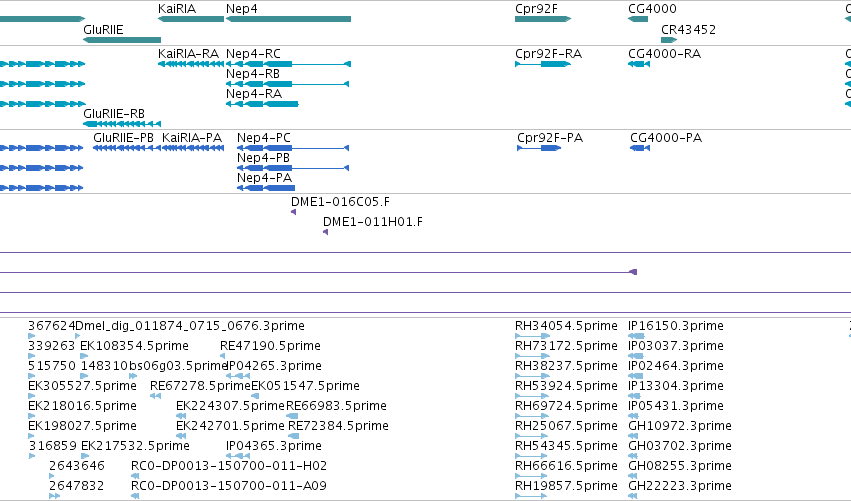Click the Nep4-RA transcript
The image size is (851, 501).
coord(262,104)
